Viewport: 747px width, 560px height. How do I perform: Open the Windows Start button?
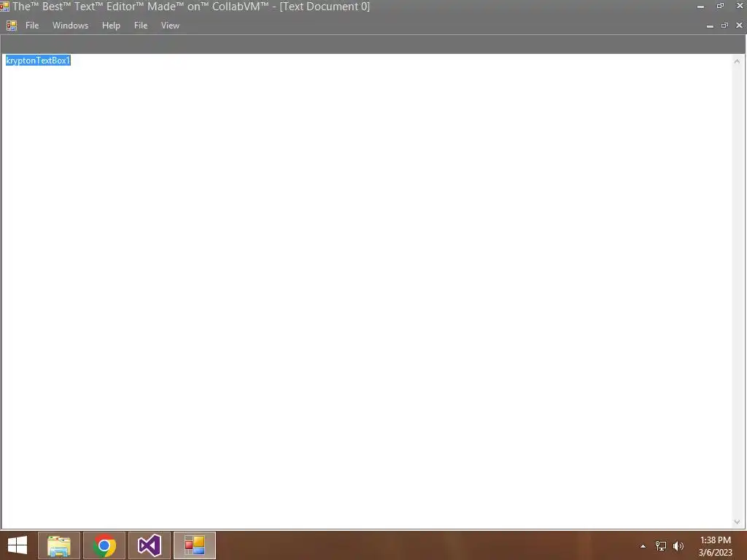pyautogui.click(x=18, y=545)
